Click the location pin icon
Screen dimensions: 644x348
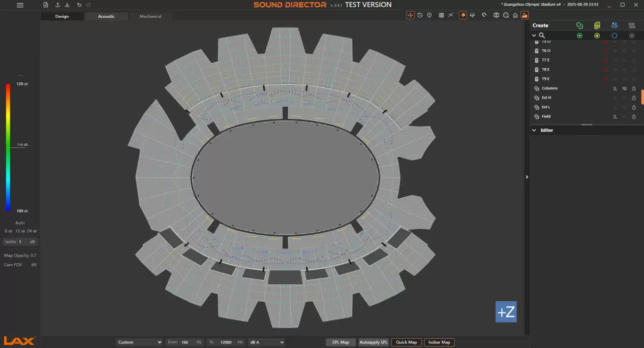[430, 15]
